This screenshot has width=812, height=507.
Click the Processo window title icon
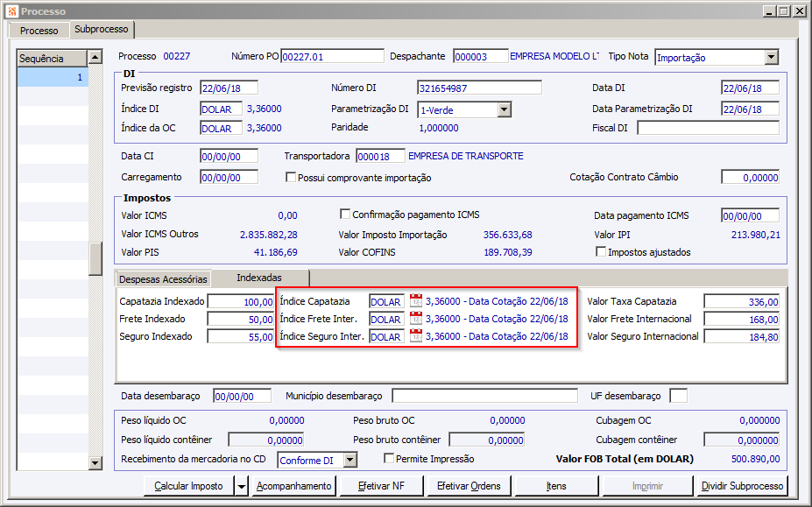coord(11,11)
